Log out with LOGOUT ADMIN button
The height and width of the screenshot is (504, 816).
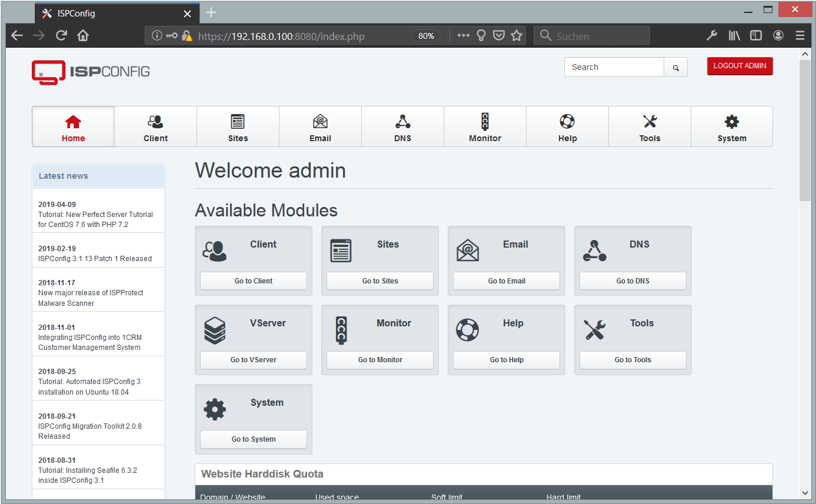pyautogui.click(x=740, y=66)
